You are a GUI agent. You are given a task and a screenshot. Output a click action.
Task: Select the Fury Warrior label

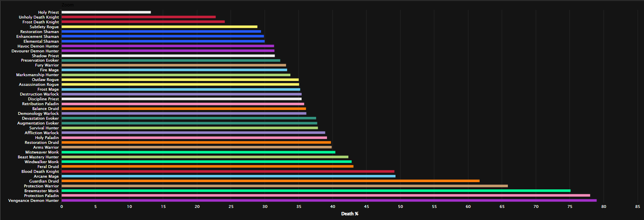point(47,65)
